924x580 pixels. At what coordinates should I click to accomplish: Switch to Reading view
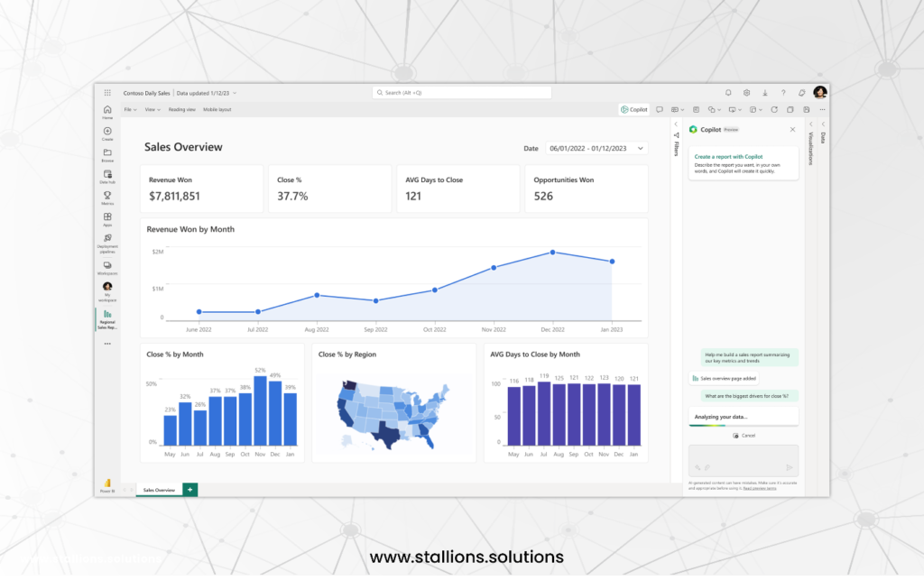pyautogui.click(x=182, y=109)
